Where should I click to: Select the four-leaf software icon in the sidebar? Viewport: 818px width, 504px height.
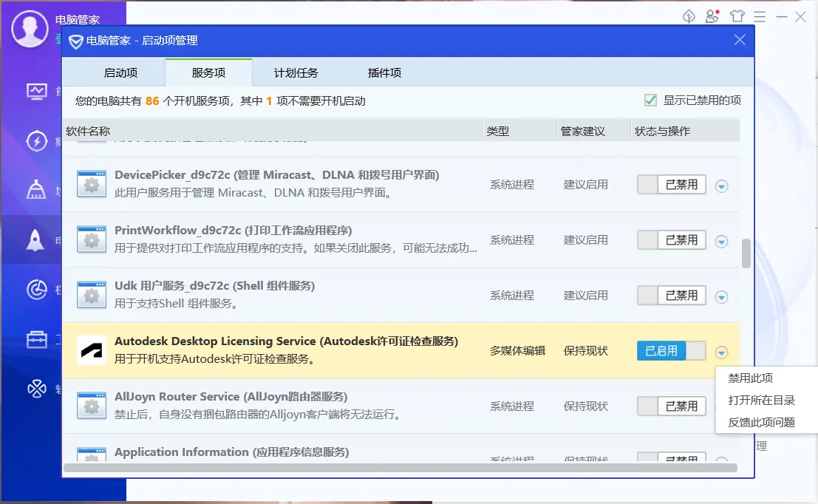click(x=36, y=389)
